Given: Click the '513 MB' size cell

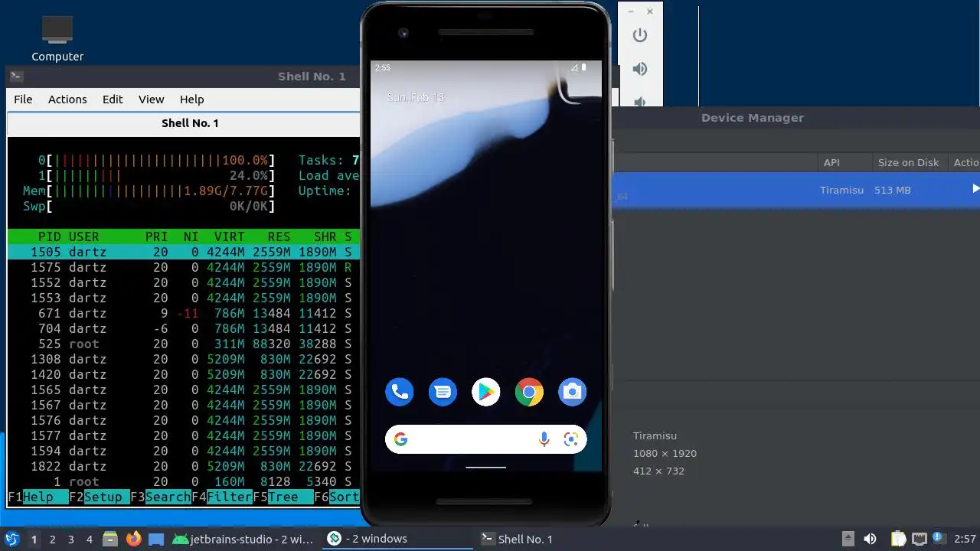Looking at the screenshot, I should (x=892, y=190).
